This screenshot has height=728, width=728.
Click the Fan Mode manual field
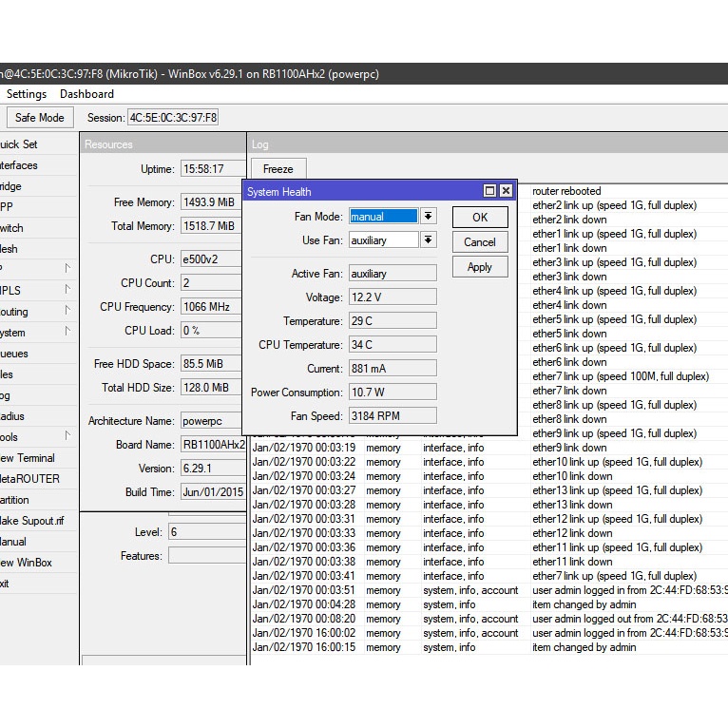tap(383, 217)
